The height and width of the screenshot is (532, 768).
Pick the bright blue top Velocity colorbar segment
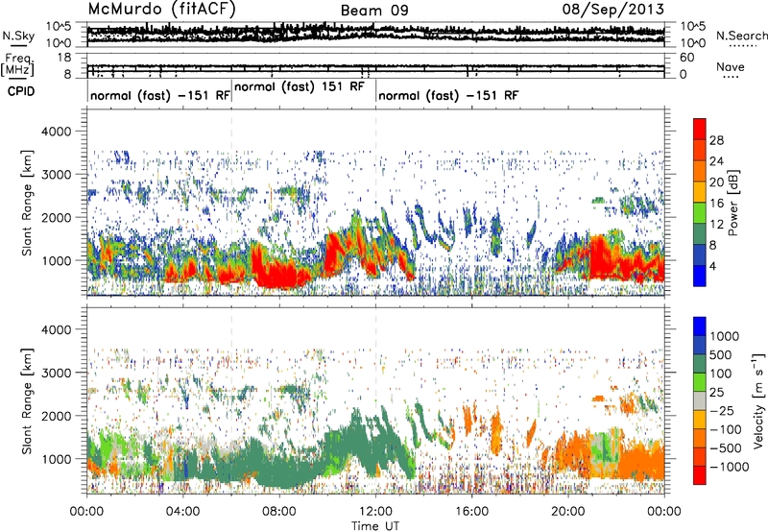[700, 326]
